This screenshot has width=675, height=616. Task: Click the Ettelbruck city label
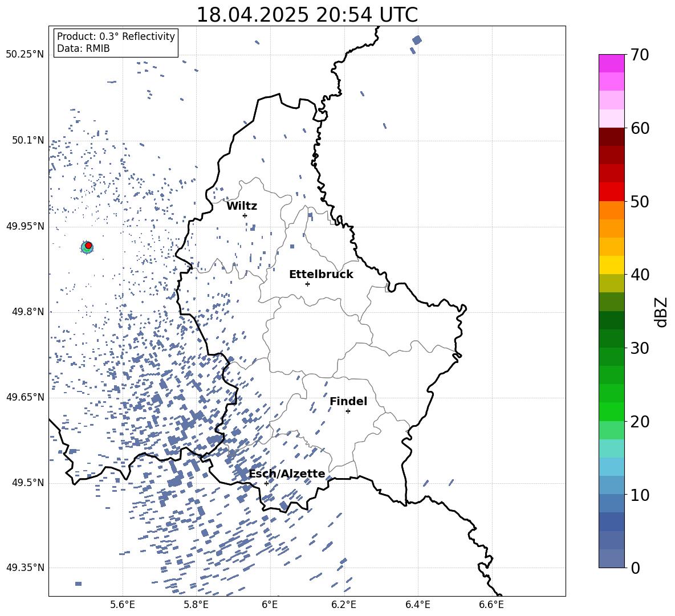click(321, 275)
